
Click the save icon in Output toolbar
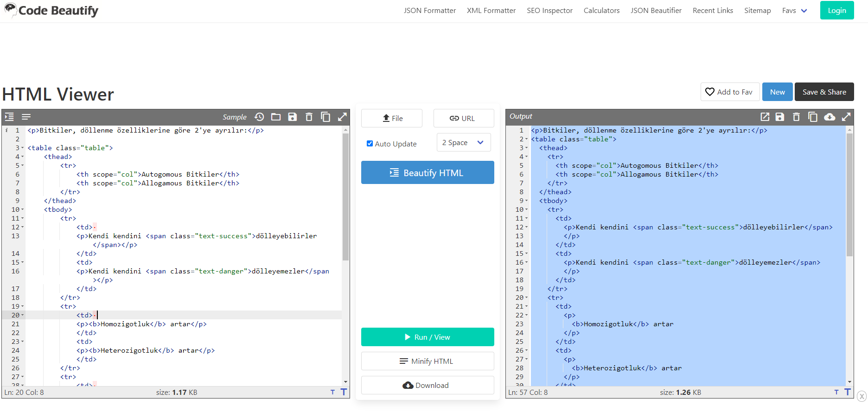coord(780,117)
